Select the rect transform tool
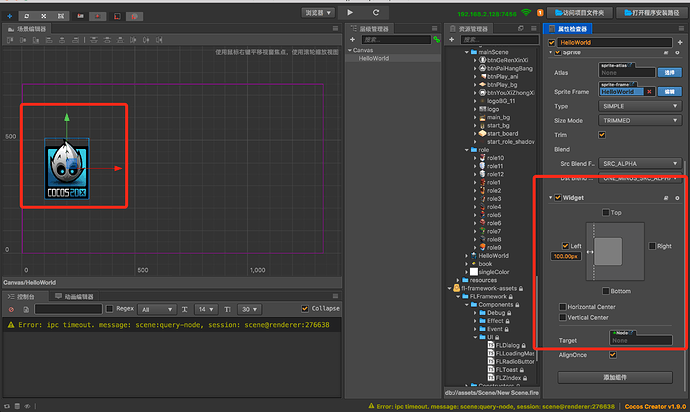The height and width of the screenshot is (412, 690). (61, 16)
